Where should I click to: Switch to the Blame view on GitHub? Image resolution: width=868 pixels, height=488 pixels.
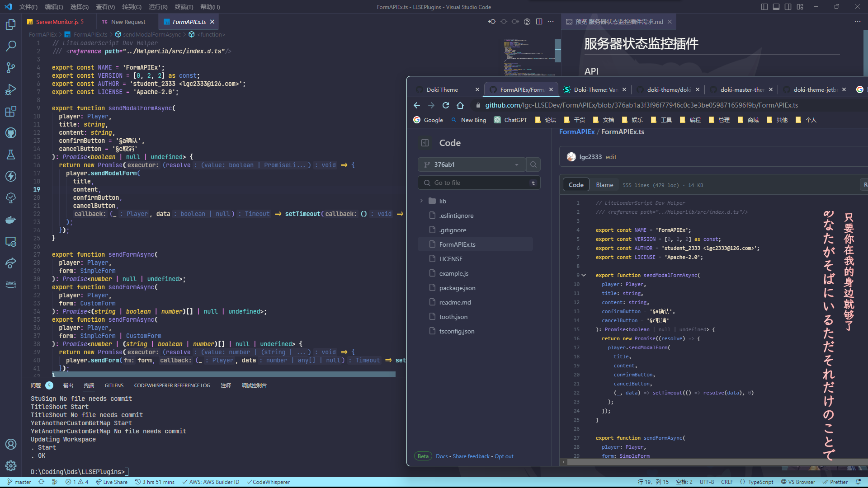604,184
